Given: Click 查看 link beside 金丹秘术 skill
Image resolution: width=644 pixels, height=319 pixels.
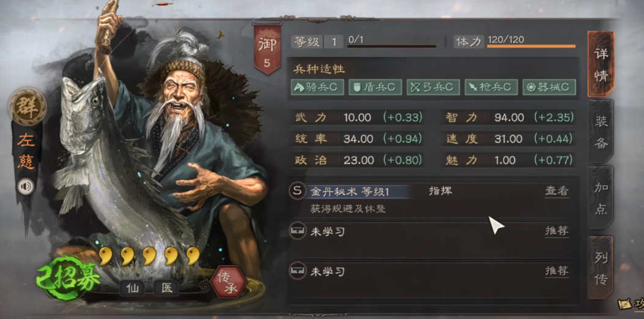Looking at the screenshot, I should 557,191.
